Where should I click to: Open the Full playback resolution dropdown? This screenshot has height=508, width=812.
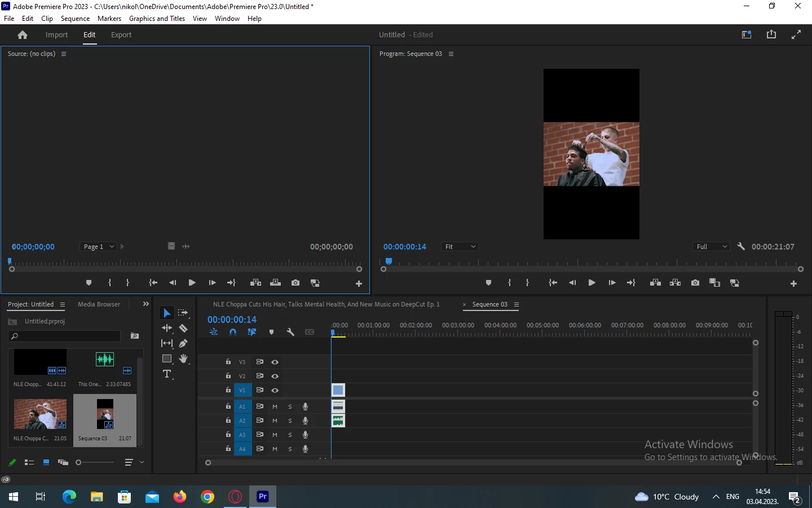711,247
